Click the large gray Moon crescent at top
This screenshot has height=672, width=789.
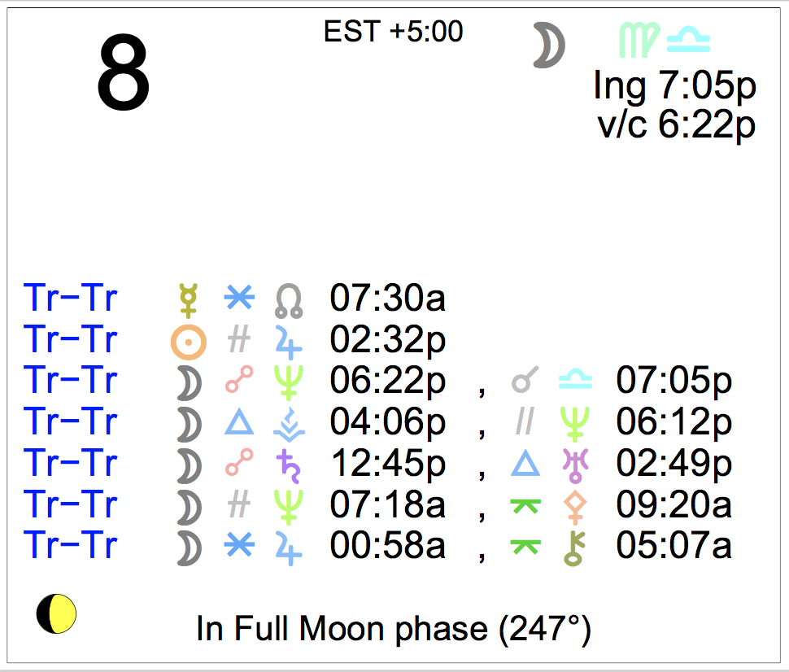pos(549,45)
